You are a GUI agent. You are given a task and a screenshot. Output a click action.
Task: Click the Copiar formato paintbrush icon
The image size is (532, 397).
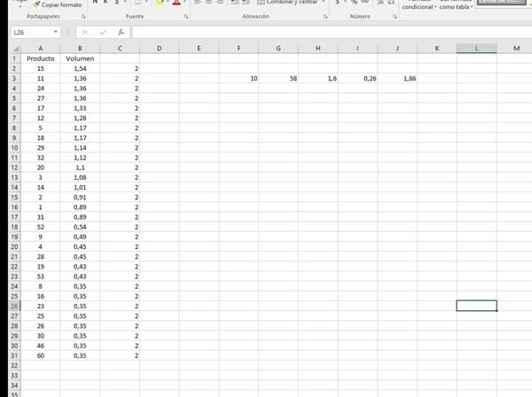(36, 4)
